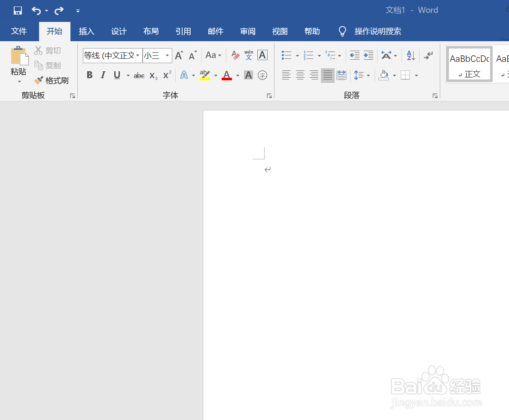Increase indent of the paragraph

[x=369, y=55]
